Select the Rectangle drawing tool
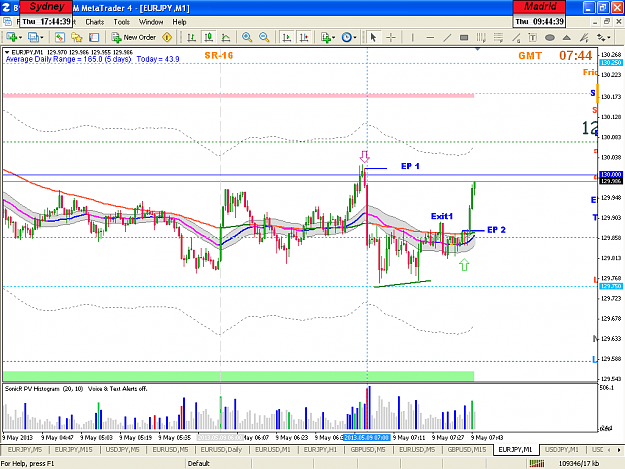This screenshot has width=625, height=469. coord(464,37)
